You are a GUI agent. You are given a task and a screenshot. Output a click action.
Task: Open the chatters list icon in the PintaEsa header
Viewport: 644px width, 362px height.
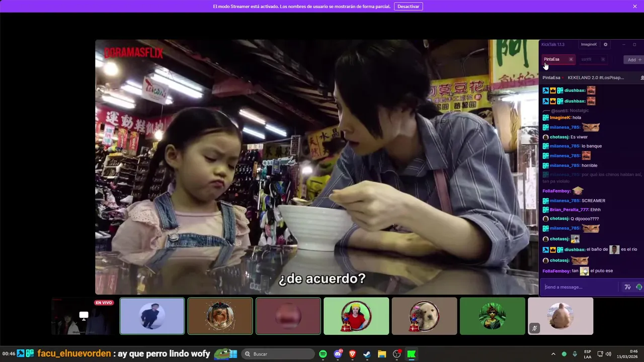coord(642,78)
